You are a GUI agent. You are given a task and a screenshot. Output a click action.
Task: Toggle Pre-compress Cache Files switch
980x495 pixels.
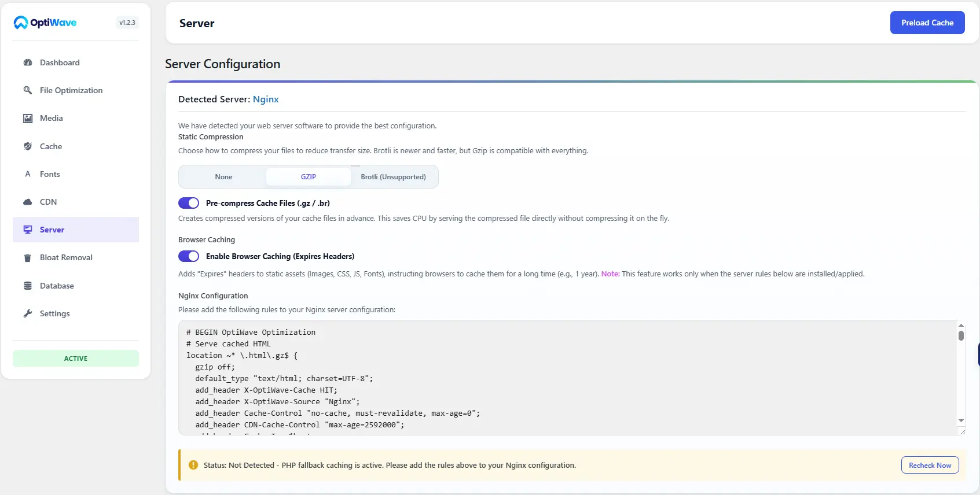tap(189, 203)
